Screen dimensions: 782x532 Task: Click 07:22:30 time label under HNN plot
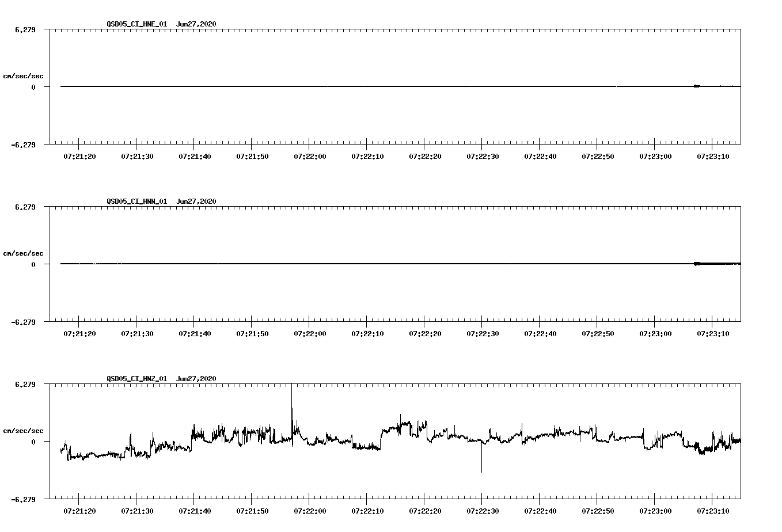[483, 333]
